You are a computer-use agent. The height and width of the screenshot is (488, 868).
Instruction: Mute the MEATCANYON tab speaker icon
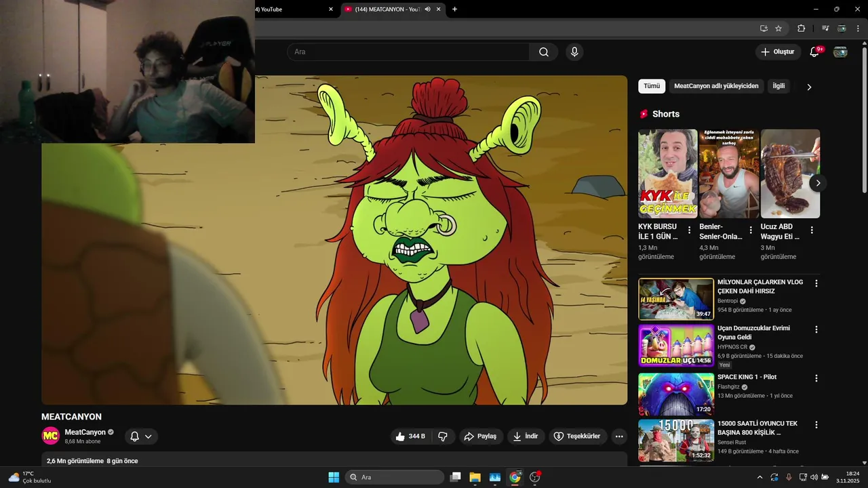pos(428,9)
